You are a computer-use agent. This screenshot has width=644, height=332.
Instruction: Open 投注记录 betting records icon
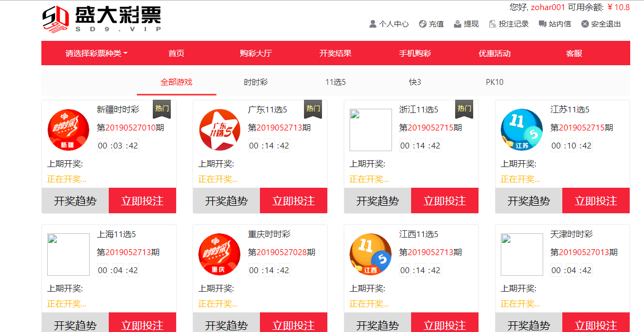pyautogui.click(x=493, y=24)
